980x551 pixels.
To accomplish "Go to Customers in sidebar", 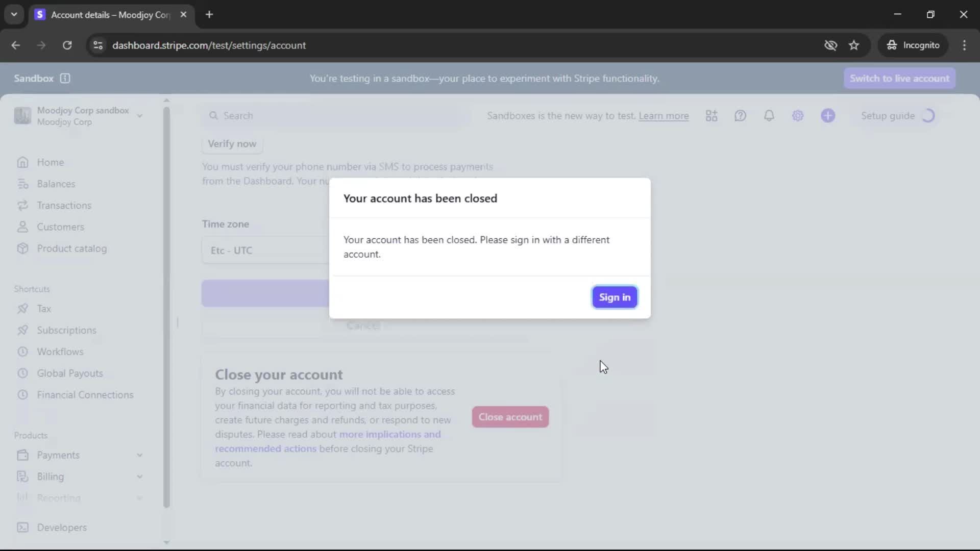I will click(x=60, y=227).
